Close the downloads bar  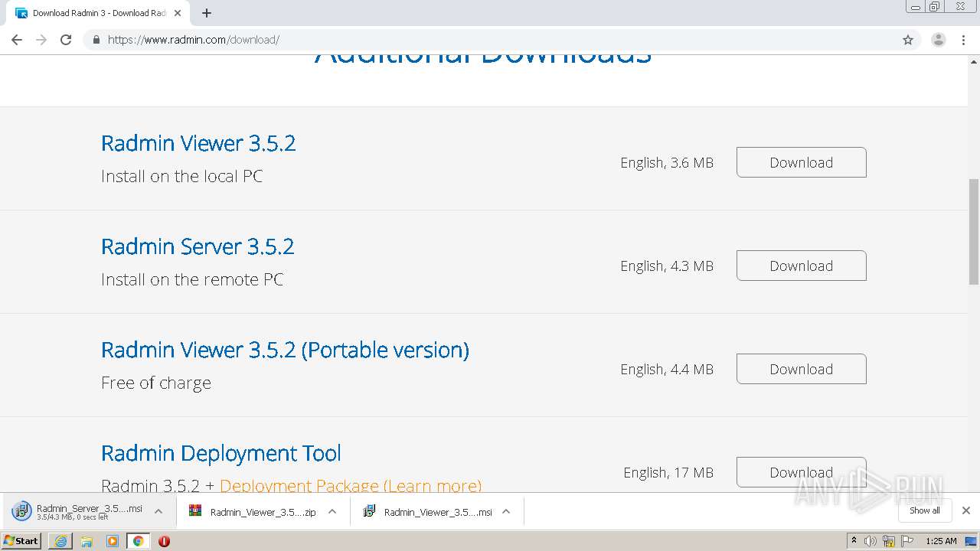tap(966, 510)
